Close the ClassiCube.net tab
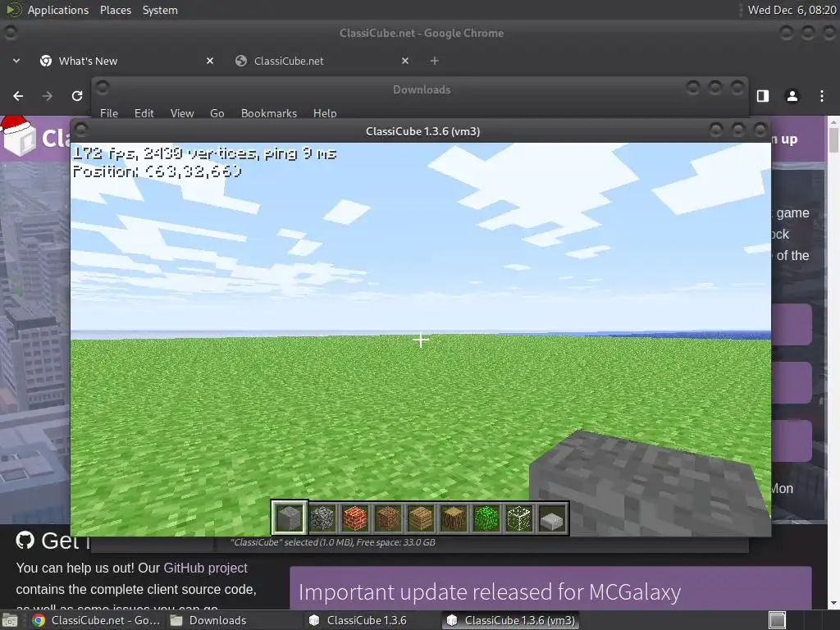This screenshot has width=840, height=630. point(405,61)
